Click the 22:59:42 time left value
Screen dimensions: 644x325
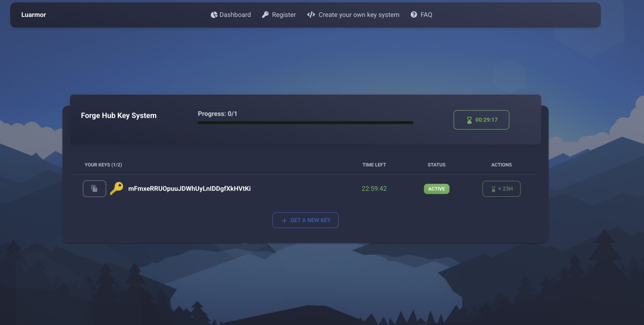[374, 189]
